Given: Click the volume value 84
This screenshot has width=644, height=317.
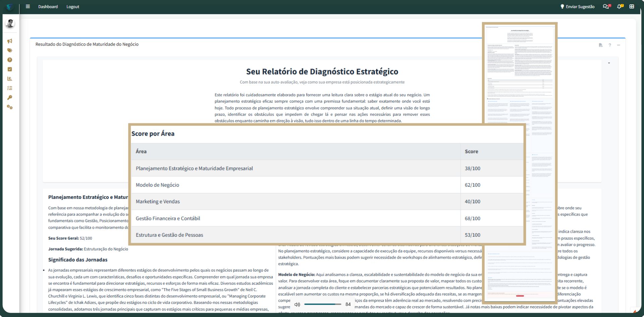Looking at the screenshot, I should (348, 304).
